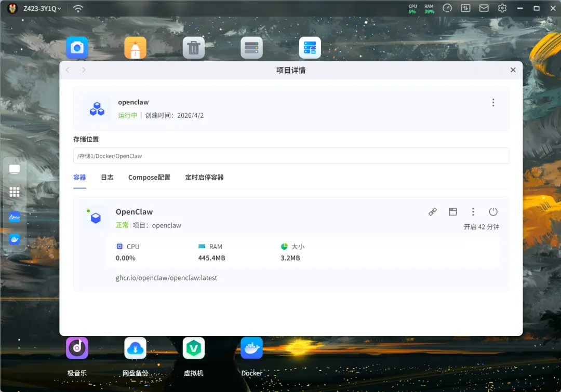Switch to the 容器 tab
561x392 pixels.
(x=79, y=178)
